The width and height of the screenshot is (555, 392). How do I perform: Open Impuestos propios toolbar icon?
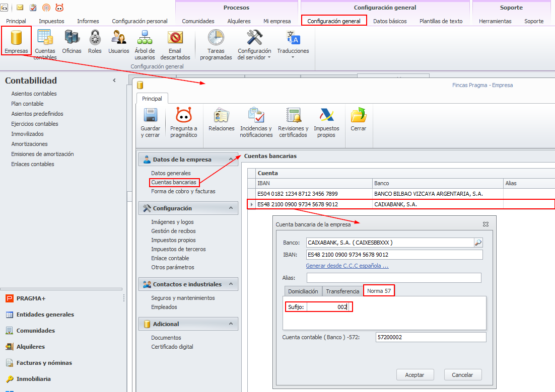click(326, 122)
